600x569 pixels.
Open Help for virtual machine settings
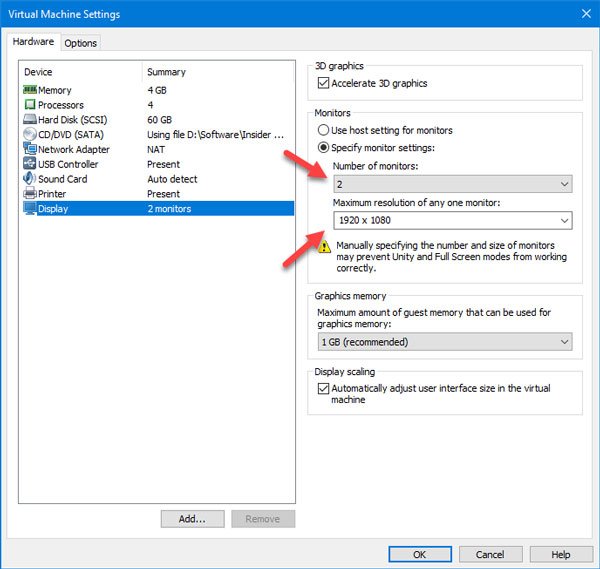point(561,554)
